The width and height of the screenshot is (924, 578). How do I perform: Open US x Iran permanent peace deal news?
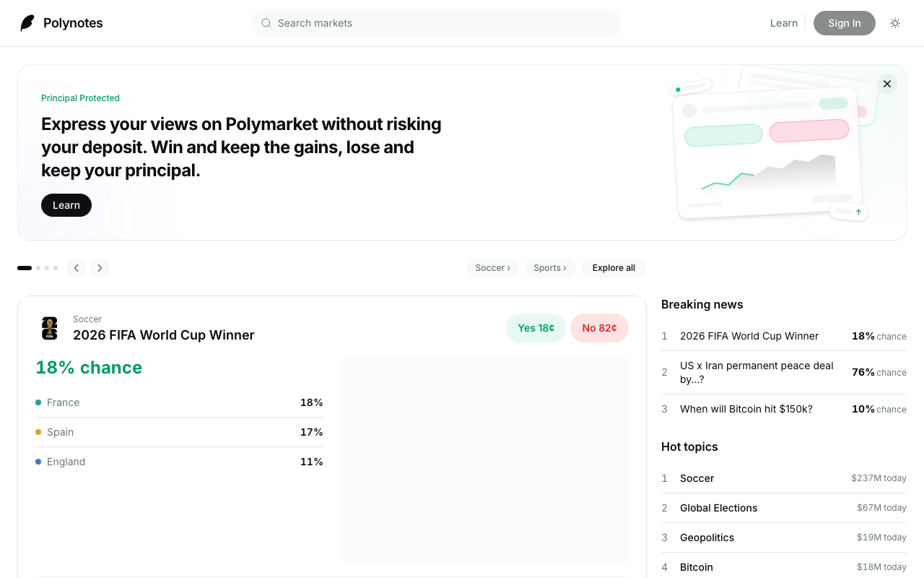[784, 372]
